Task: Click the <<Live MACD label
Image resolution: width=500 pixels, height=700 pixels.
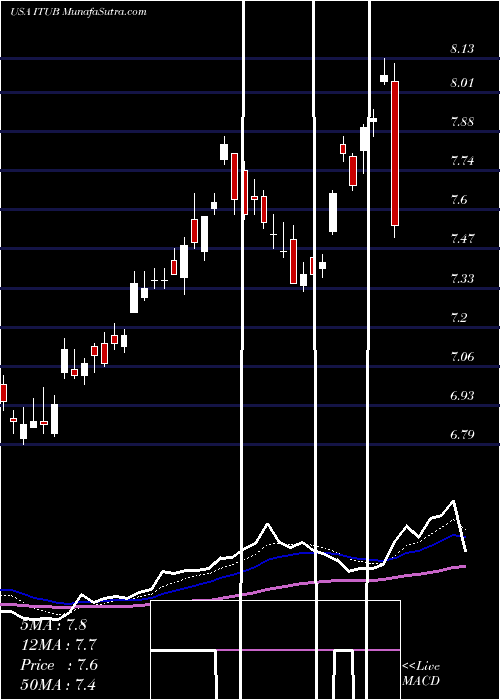Action: [421, 673]
